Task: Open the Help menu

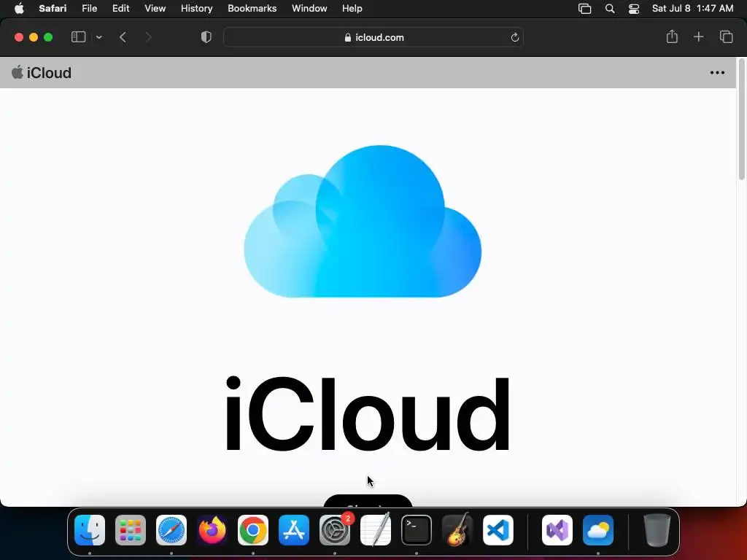Action: [352, 9]
